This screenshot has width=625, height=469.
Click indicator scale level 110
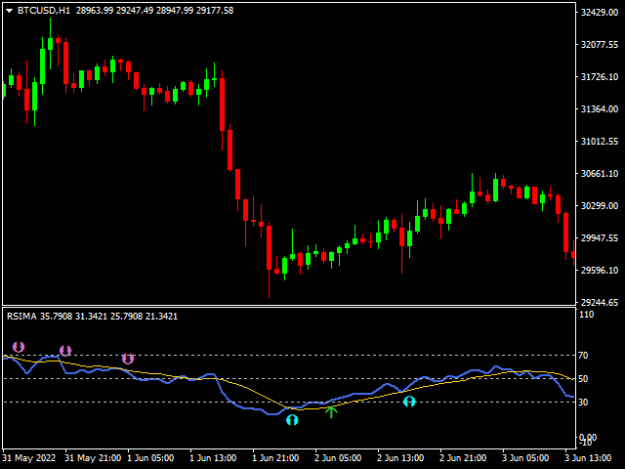[x=586, y=314]
